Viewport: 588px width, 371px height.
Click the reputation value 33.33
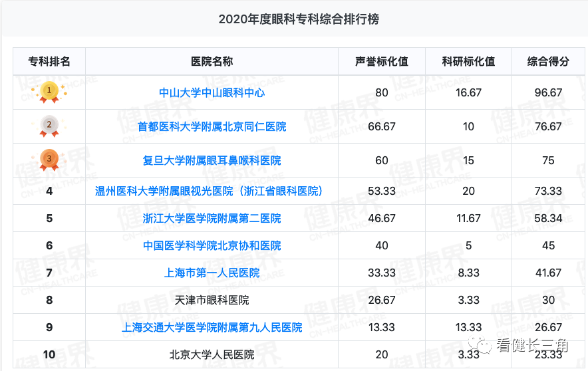pos(382,273)
